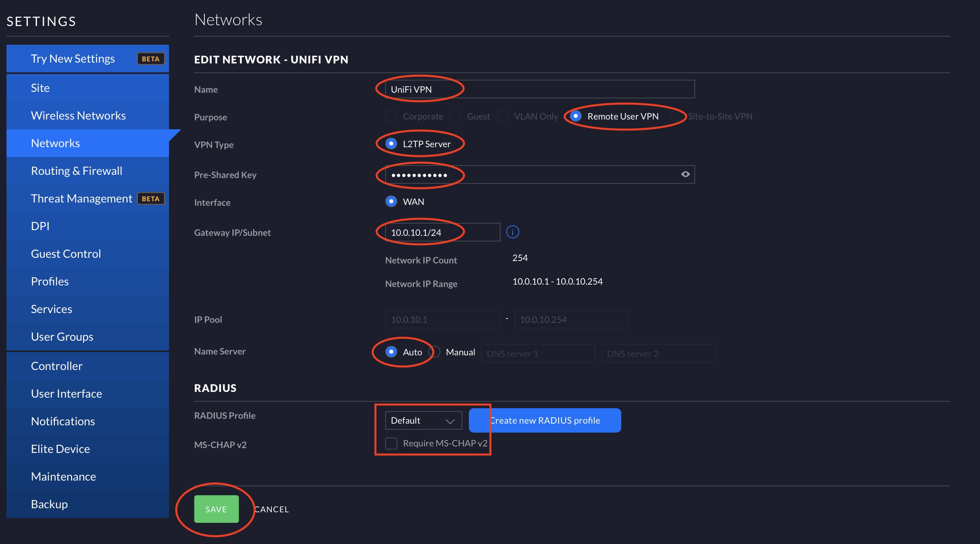Open DPI settings

tap(88, 226)
